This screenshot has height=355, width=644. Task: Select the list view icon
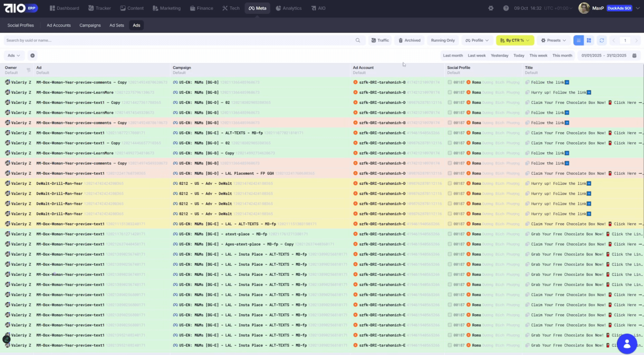tap(579, 40)
